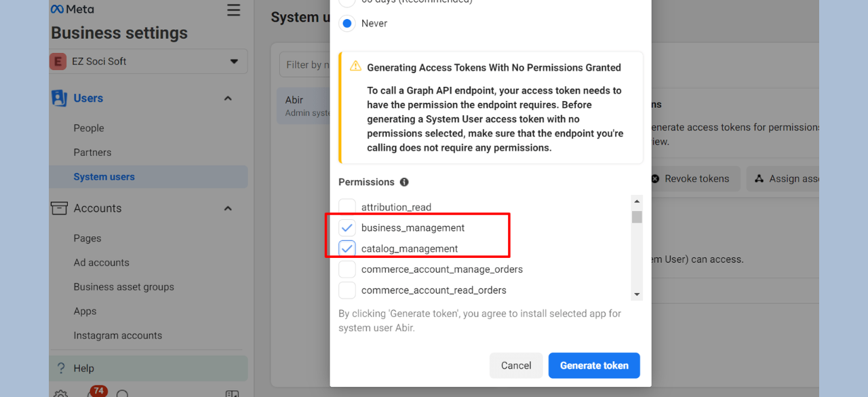Click the Permissions info icon
868x397 pixels.
(404, 182)
